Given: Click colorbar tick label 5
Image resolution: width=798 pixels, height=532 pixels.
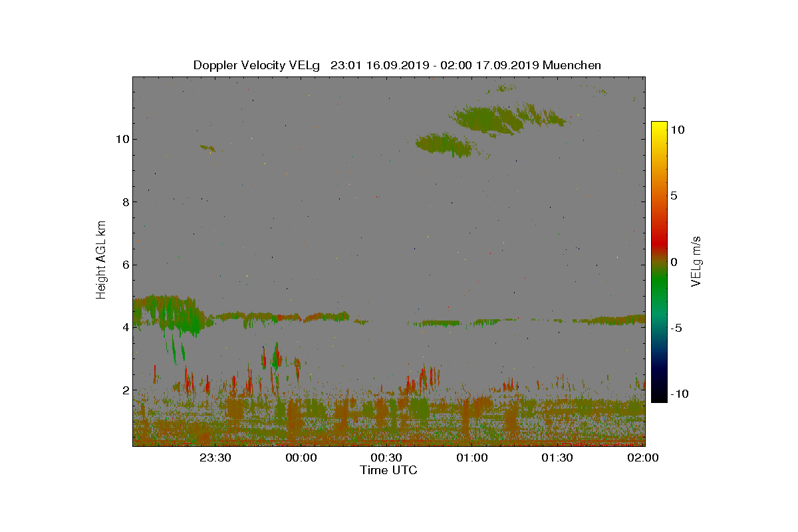Looking at the screenshot, I should [674, 196].
